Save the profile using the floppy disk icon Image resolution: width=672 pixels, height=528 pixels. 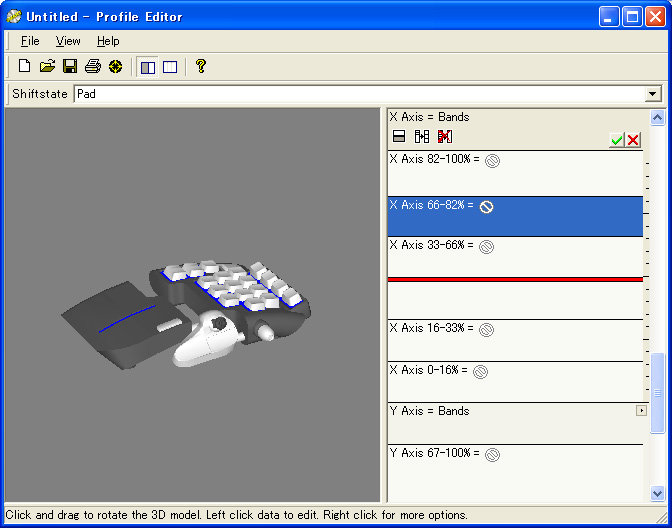pyautogui.click(x=70, y=66)
